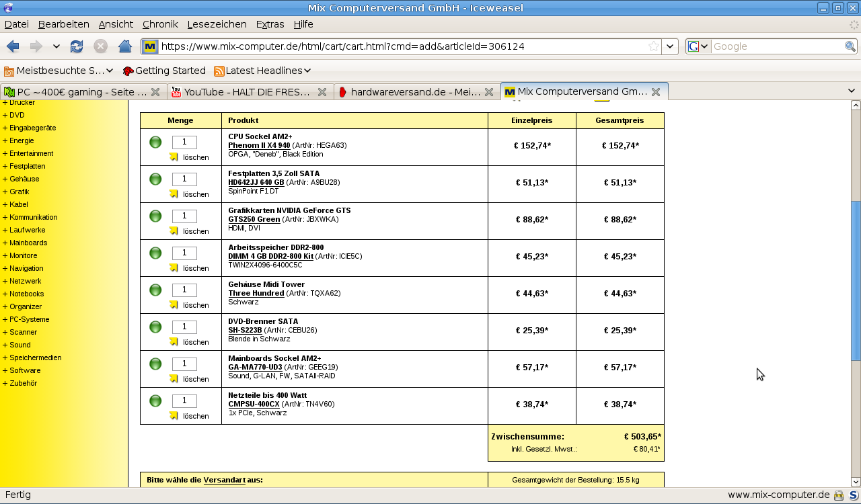Bookmark the page with the star icon

tap(654, 46)
